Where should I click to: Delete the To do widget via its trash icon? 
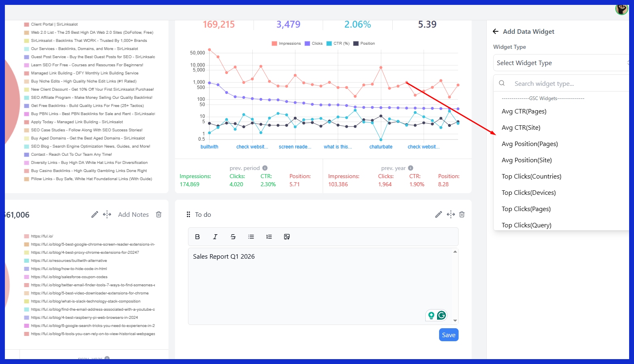462,214
